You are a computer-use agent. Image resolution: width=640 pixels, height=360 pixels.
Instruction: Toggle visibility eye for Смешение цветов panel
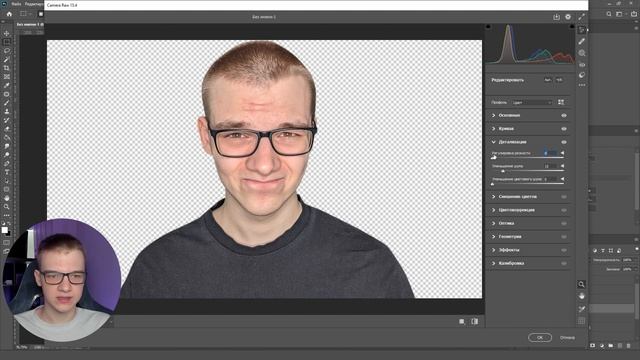coord(564,197)
